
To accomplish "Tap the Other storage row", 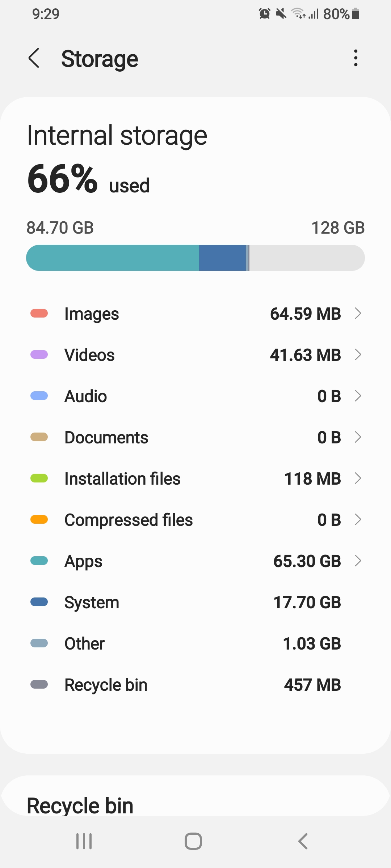I will pyautogui.click(x=195, y=643).
